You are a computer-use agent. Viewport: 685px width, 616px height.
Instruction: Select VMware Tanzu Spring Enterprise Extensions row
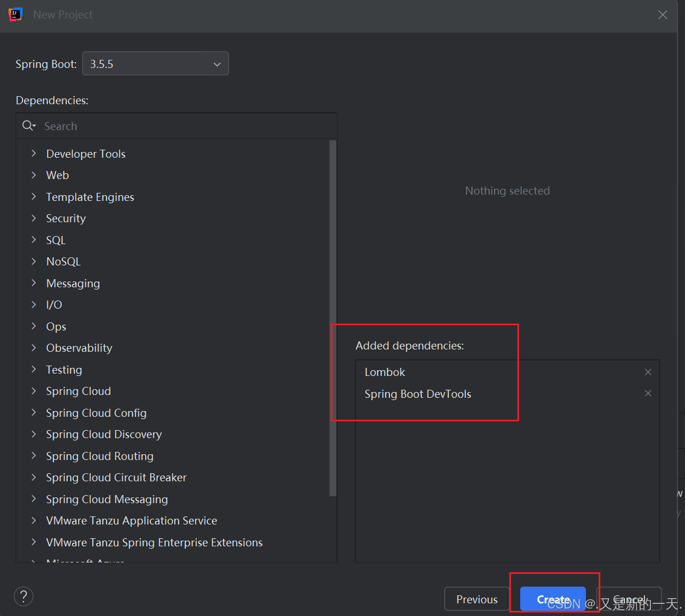pyautogui.click(x=173, y=543)
